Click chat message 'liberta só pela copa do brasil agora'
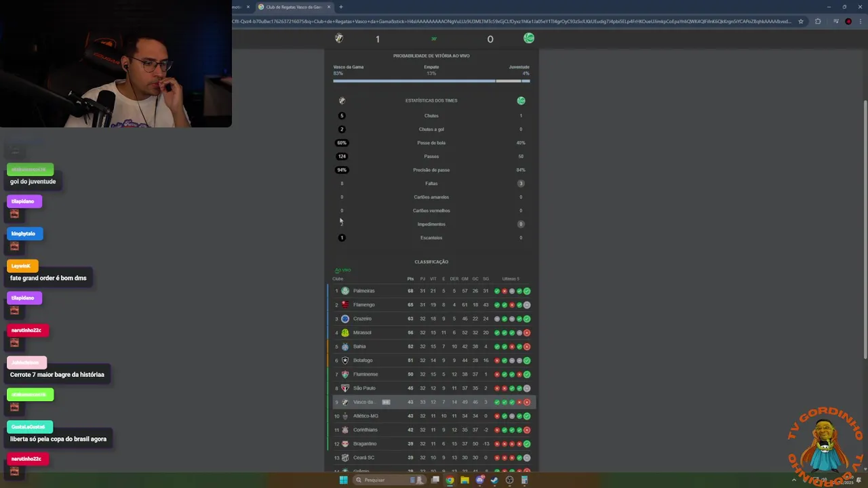The height and width of the screenshot is (488, 868). tap(58, 439)
